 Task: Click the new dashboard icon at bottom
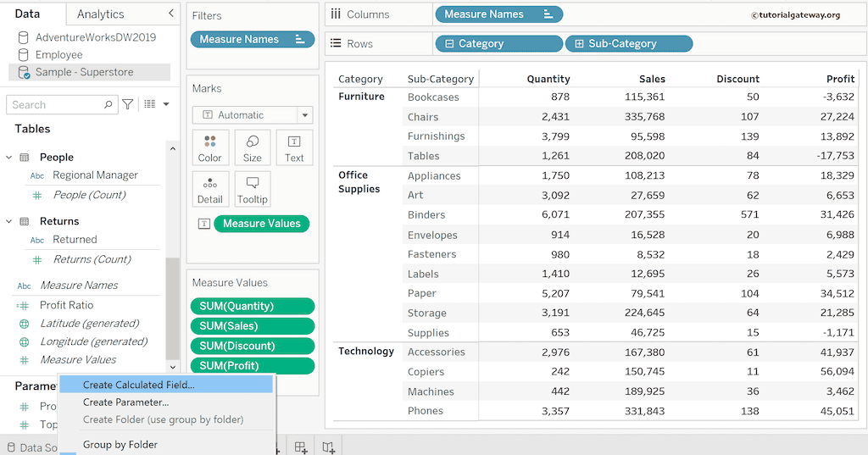coord(301,447)
